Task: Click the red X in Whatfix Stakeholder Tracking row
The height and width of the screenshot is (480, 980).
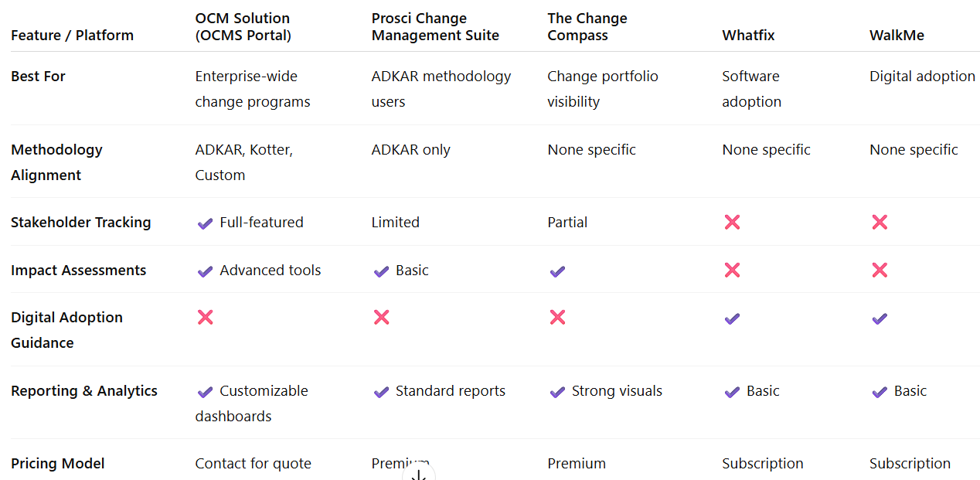Action: [x=732, y=223]
